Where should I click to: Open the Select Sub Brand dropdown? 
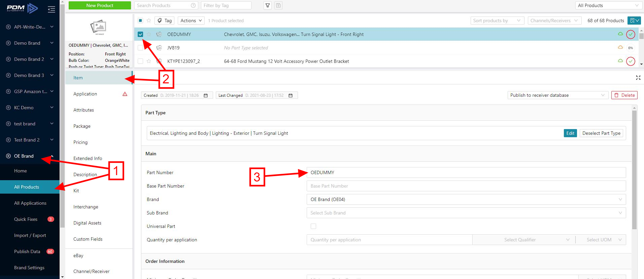(466, 213)
